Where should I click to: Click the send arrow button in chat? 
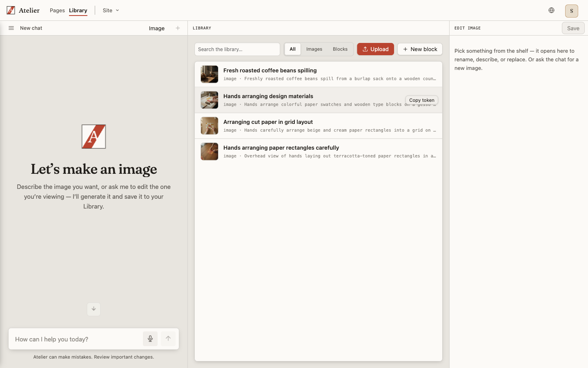pos(168,339)
